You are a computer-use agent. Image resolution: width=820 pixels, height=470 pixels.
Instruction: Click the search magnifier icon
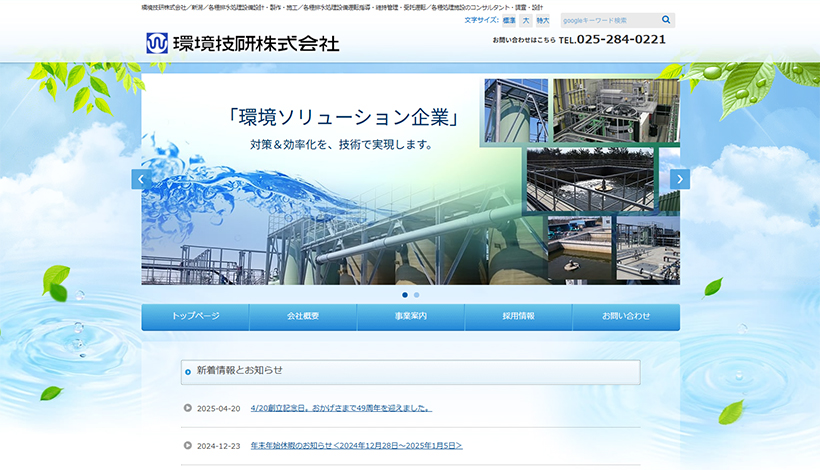666,20
